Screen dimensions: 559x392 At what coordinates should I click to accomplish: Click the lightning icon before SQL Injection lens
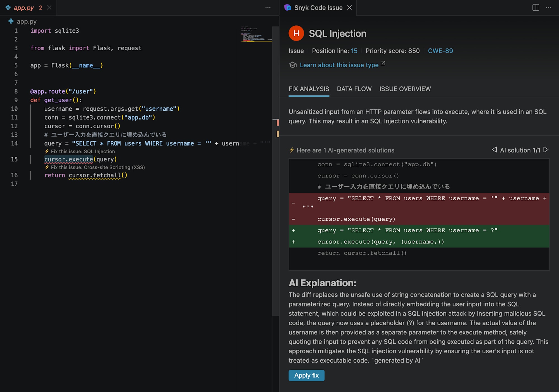click(47, 151)
